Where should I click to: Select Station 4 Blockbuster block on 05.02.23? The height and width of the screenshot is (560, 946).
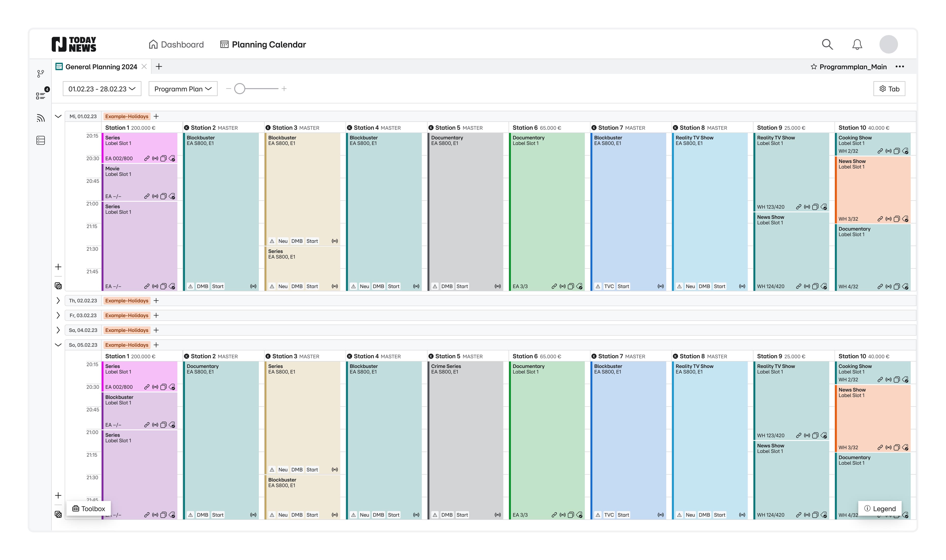(384, 440)
